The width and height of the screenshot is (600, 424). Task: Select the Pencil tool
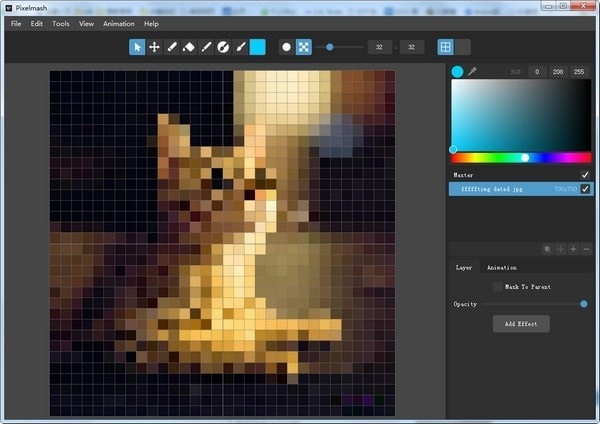click(171, 47)
